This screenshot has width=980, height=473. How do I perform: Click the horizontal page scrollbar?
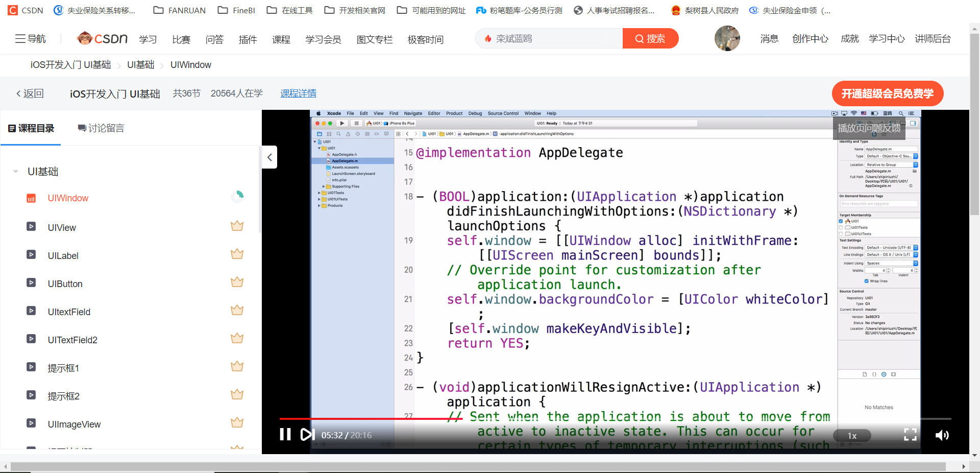[478, 466]
